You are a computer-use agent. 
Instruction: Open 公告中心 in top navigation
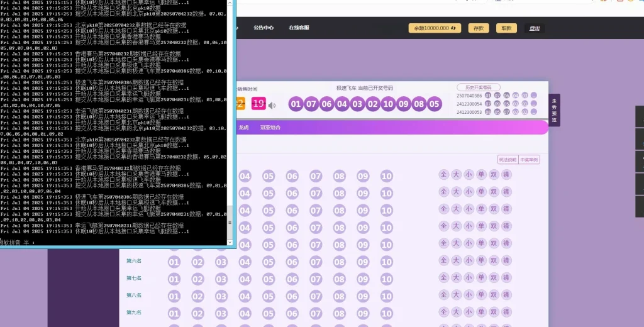[x=264, y=28]
